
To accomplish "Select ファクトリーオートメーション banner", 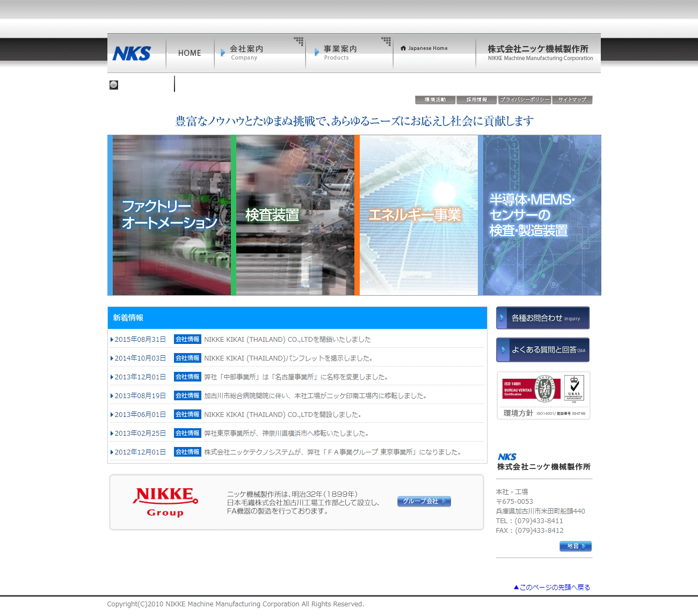I will coord(169,215).
